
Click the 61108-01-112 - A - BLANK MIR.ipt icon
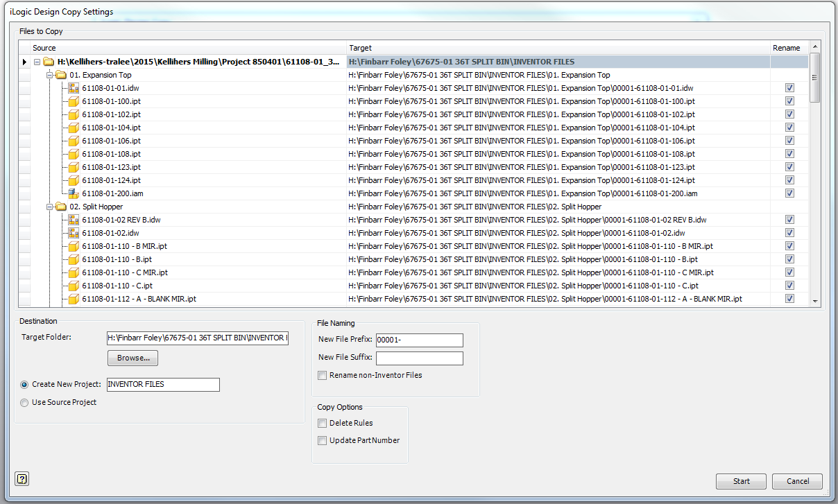74,299
